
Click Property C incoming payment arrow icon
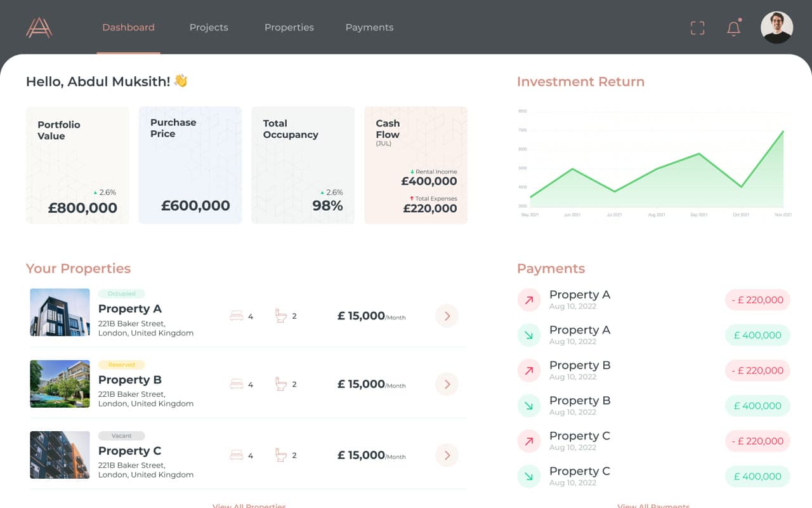pyautogui.click(x=529, y=476)
